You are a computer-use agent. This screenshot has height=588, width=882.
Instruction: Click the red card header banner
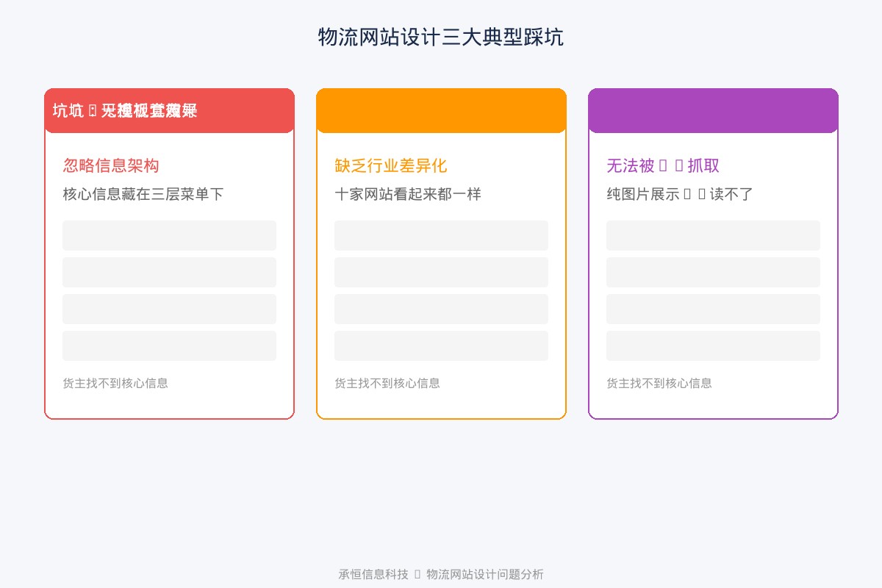169,111
